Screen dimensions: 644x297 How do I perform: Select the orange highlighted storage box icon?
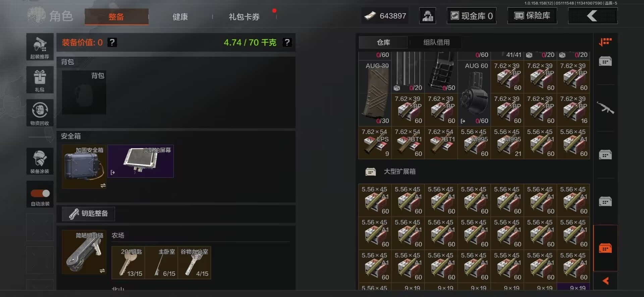605,248
